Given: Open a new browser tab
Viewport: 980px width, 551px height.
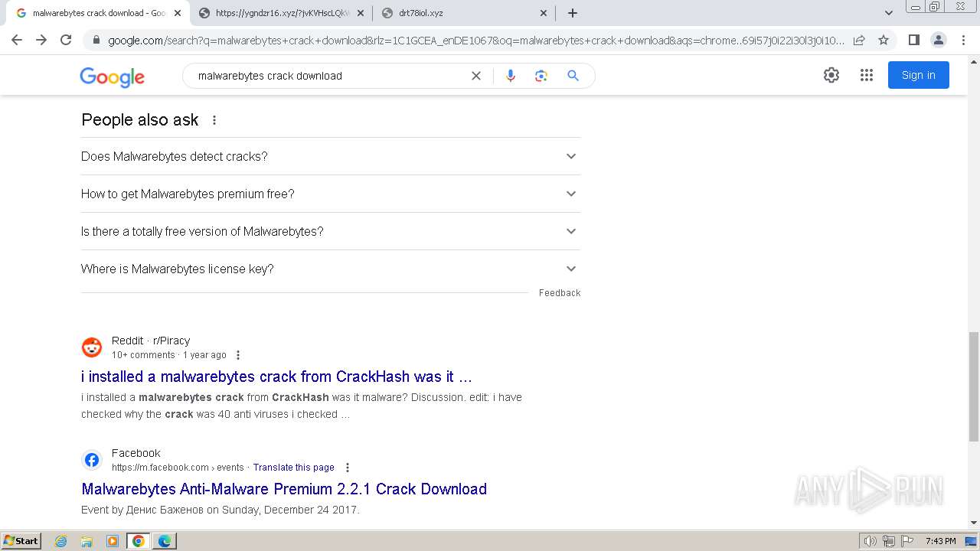Looking at the screenshot, I should coord(573,13).
